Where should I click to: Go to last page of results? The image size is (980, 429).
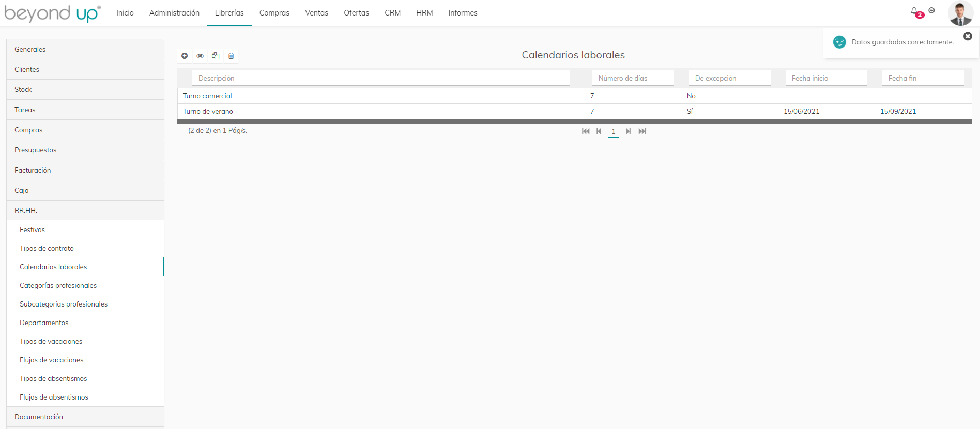pyautogui.click(x=642, y=131)
